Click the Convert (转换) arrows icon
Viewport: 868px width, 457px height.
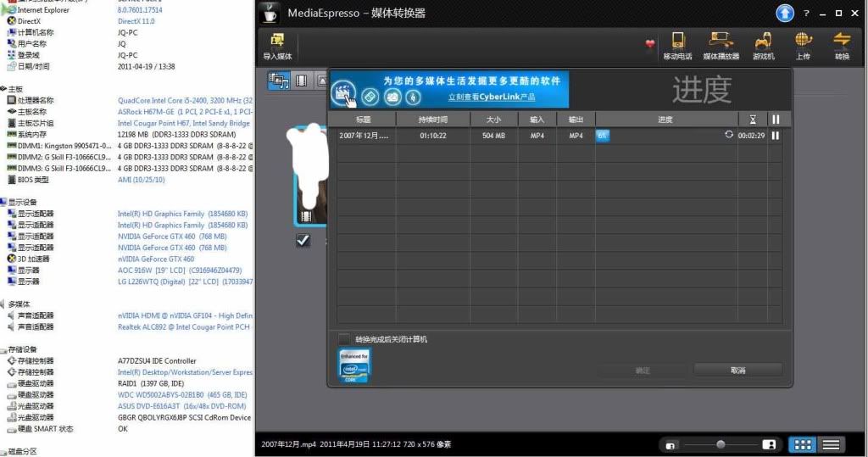click(x=841, y=42)
